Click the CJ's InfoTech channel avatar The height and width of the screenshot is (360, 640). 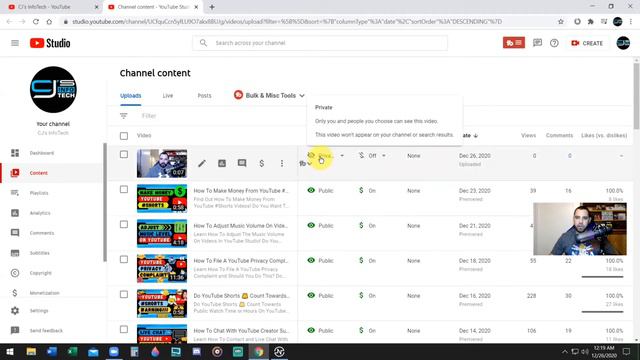[53, 90]
